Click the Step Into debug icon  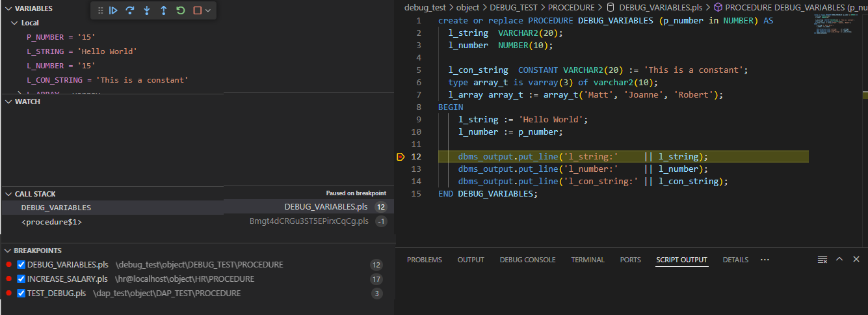(x=147, y=10)
